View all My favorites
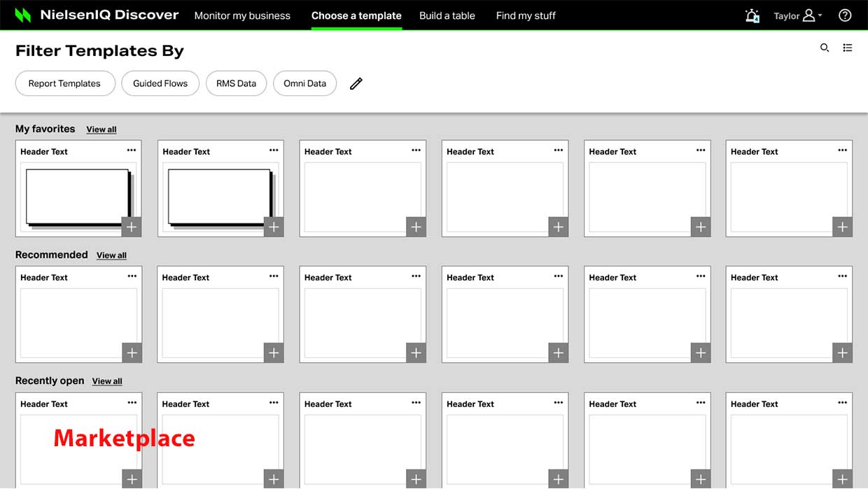 click(101, 130)
